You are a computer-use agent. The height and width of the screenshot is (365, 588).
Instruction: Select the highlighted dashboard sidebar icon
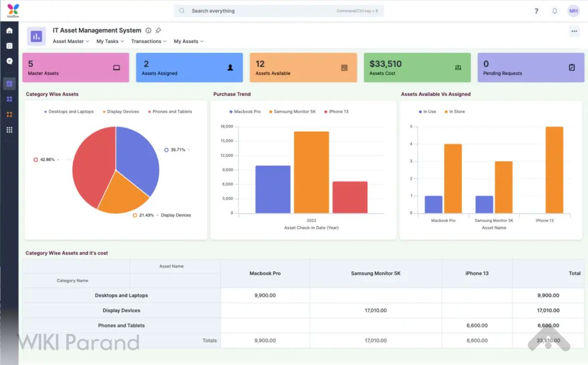[x=9, y=84]
